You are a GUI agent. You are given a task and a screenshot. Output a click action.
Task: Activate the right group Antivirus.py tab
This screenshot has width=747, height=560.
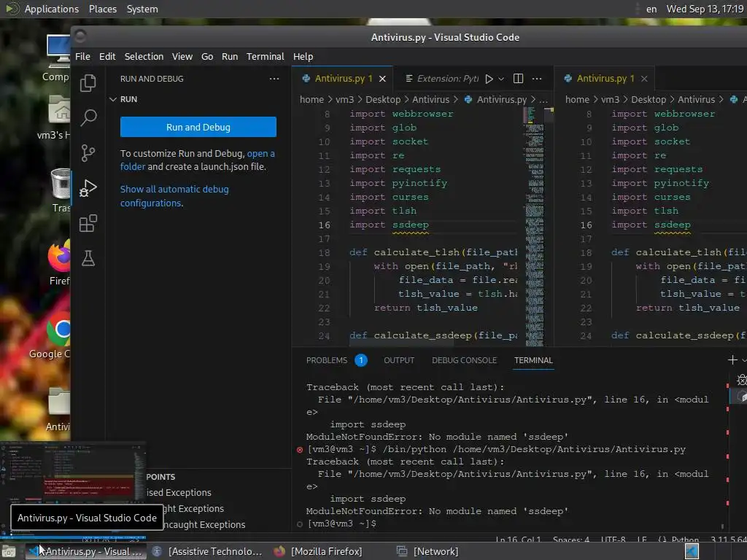click(605, 79)
